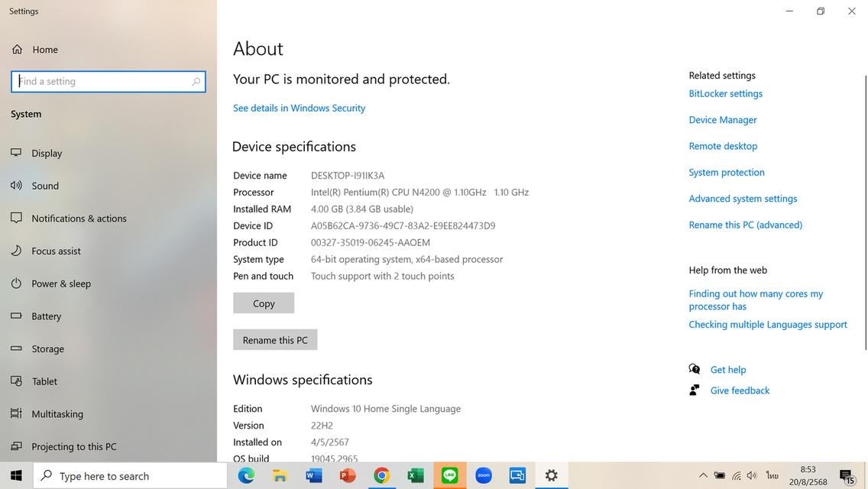The height and width of the screenshot is (489, 868).
Task: Open File Explorer from the taskbar
Action: tap(280, 476)
